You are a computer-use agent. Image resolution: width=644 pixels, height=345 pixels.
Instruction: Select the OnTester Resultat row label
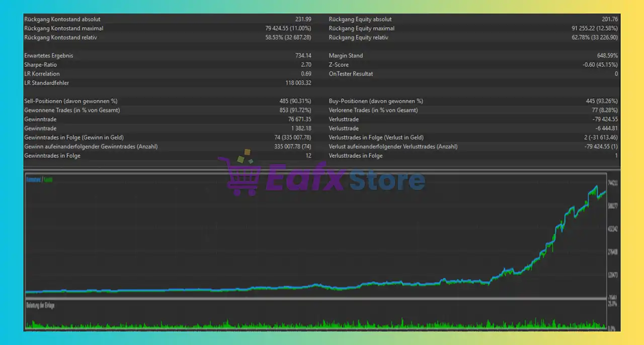pos(351,74)
